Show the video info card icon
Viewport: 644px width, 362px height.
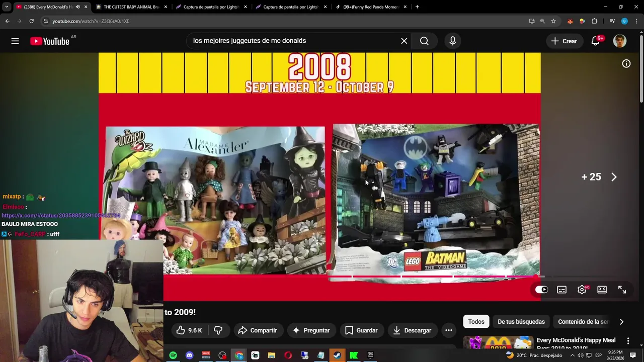[x=626, y=63]
